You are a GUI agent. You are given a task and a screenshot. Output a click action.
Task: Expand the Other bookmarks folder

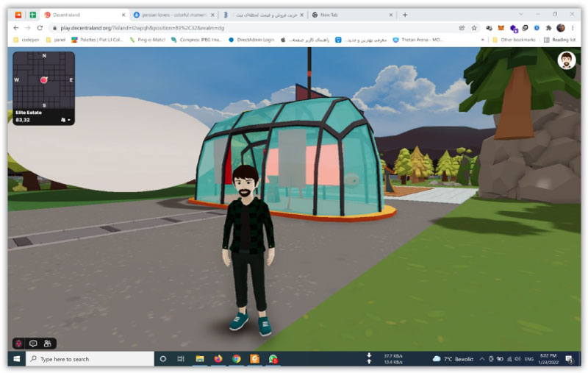(514, 40)
